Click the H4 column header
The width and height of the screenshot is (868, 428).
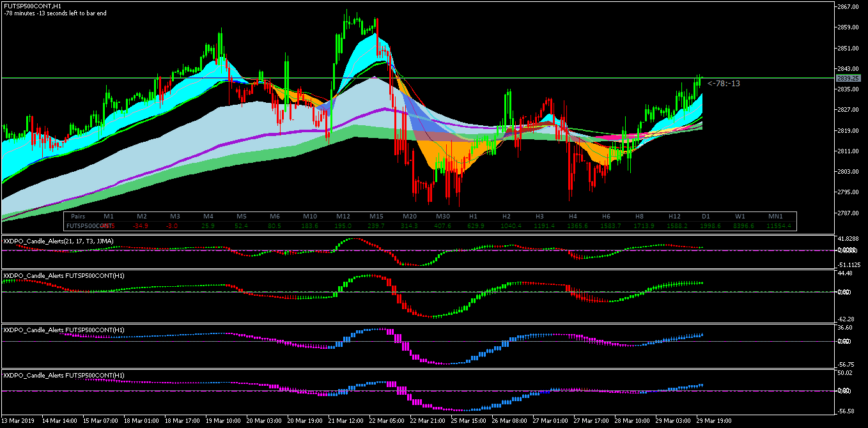coord(573,217)
